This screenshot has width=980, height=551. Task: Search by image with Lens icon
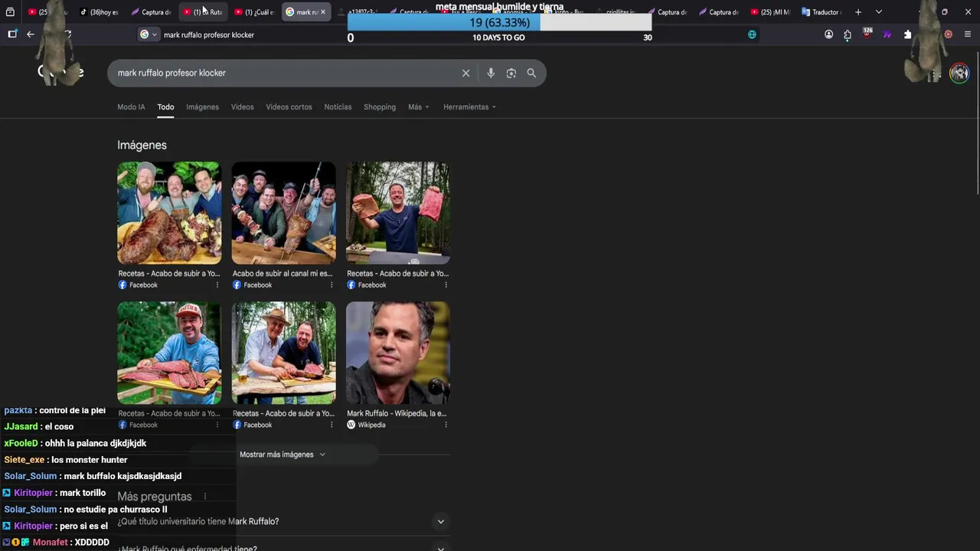point(511,73)
